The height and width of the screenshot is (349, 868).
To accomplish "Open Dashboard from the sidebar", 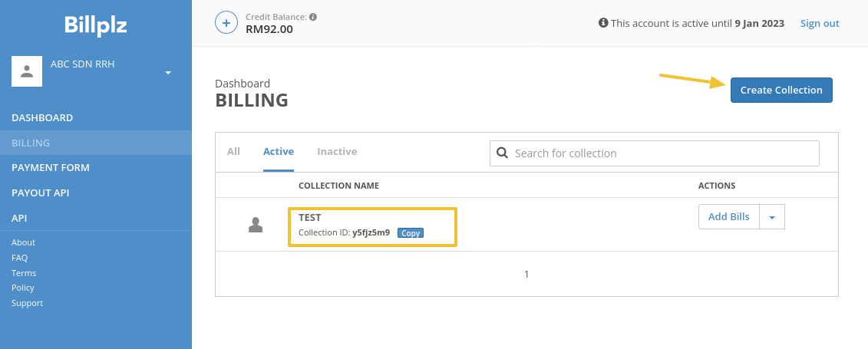I will (42, 118).
